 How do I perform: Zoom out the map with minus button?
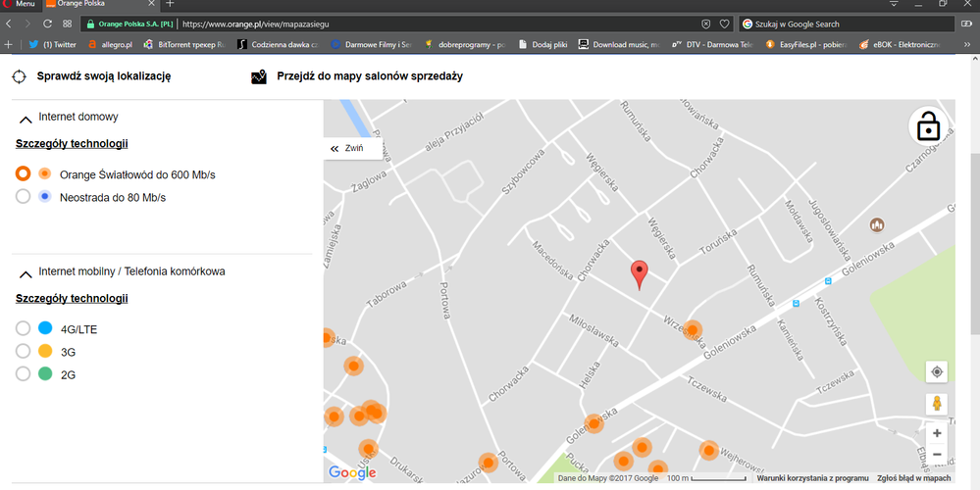(937, 455)
